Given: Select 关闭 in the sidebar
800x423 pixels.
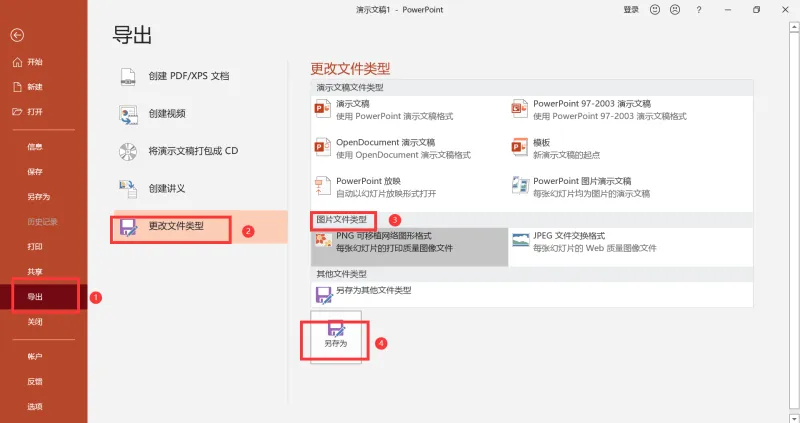Looking at the screenshot, I should click(35, 322).
